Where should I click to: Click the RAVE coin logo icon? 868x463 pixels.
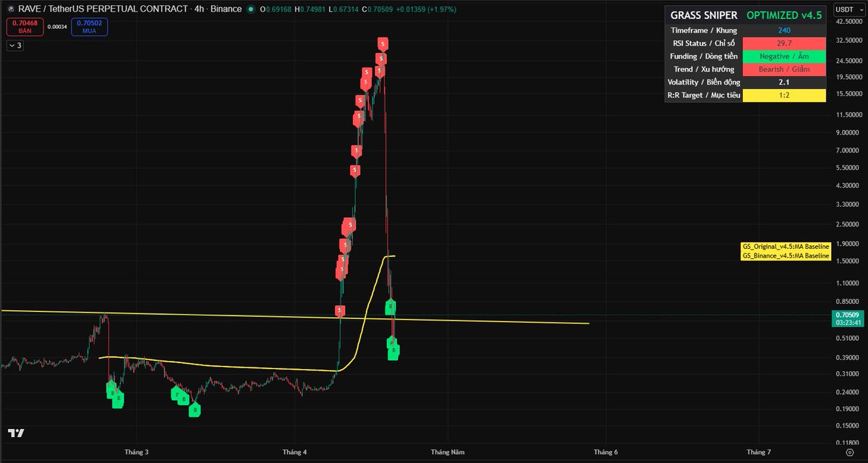point(9,9)
